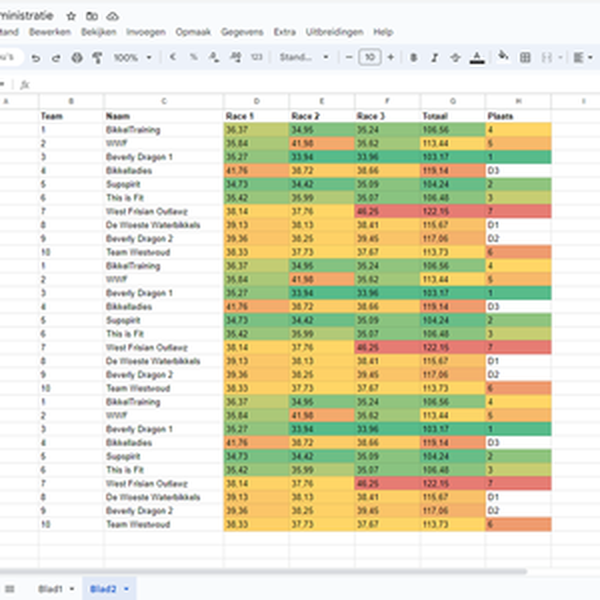This screenshot has height=600, width=600.
Task: Select the Blad2 sheet tab
Action: click(103, 589)
